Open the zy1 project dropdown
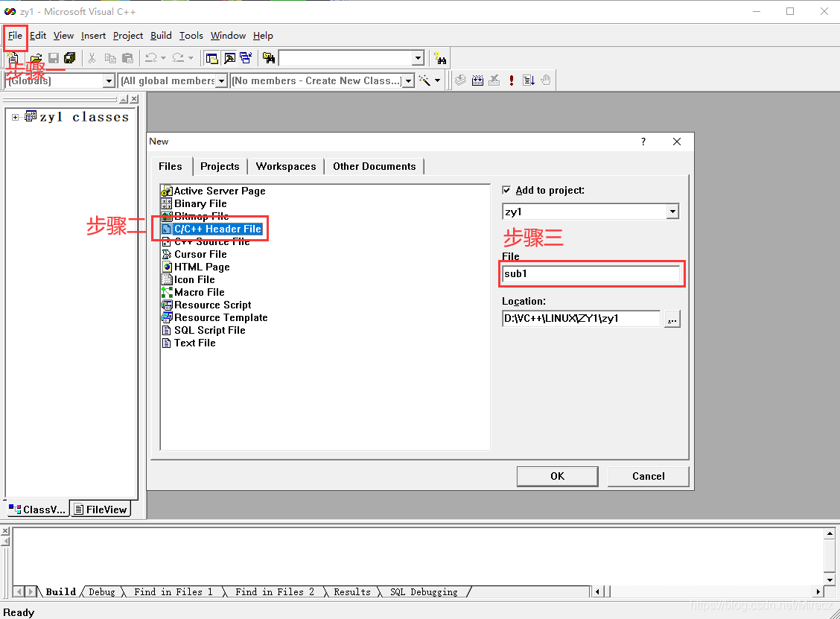Image resolution: width=840 pixels, height=619 pixels. click(672, 212)
